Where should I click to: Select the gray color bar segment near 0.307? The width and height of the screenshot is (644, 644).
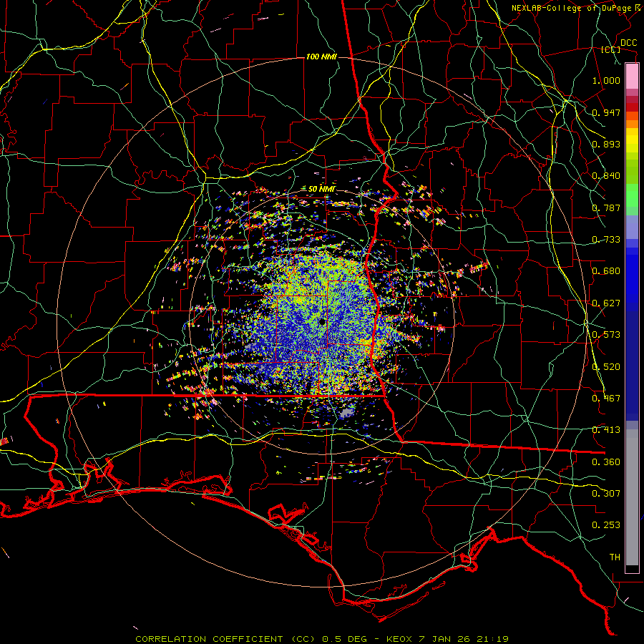point(632,497)
